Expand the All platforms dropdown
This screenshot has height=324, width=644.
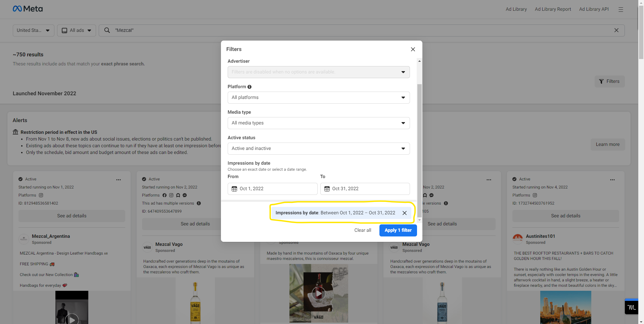point(319,98)
